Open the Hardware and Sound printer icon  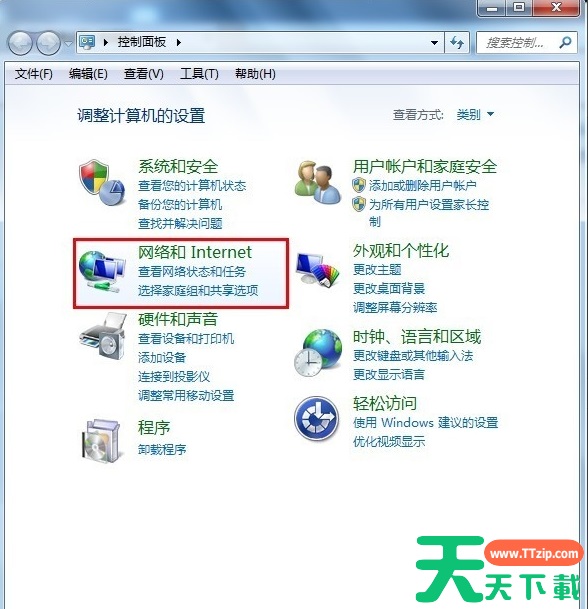(x=103, y=335)
